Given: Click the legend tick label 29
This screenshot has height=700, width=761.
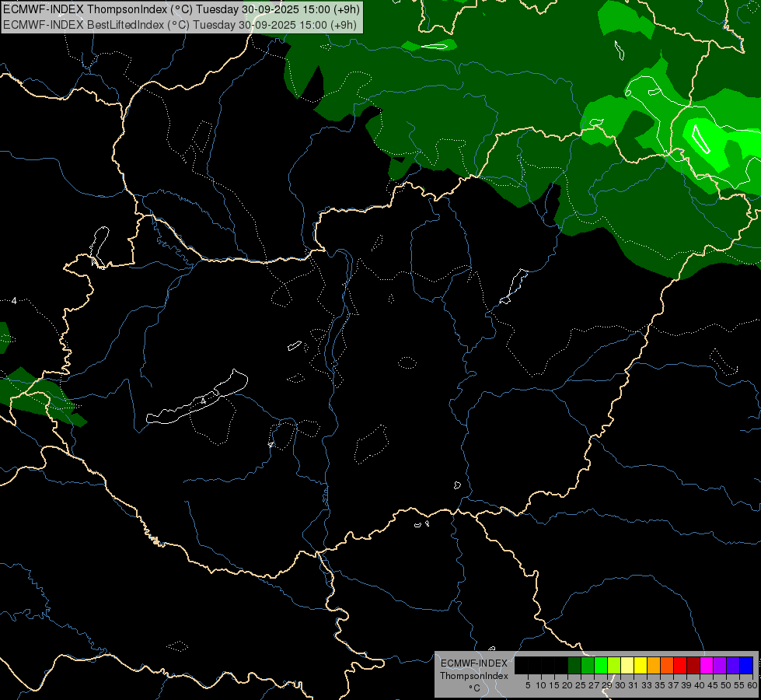Looking at the screenshot, I should tap(607, 685).
